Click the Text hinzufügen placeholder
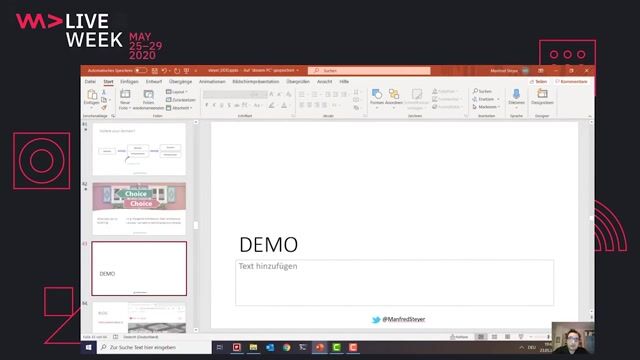 [x=394, y=282]
